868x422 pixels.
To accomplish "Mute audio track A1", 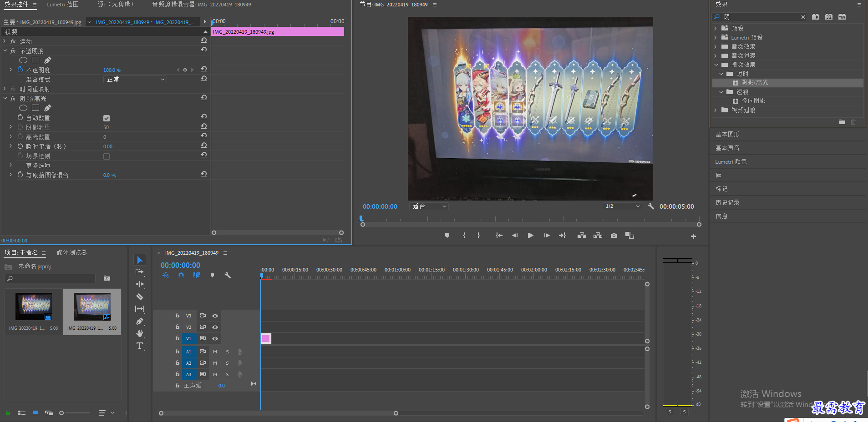I will pos(215,352).
